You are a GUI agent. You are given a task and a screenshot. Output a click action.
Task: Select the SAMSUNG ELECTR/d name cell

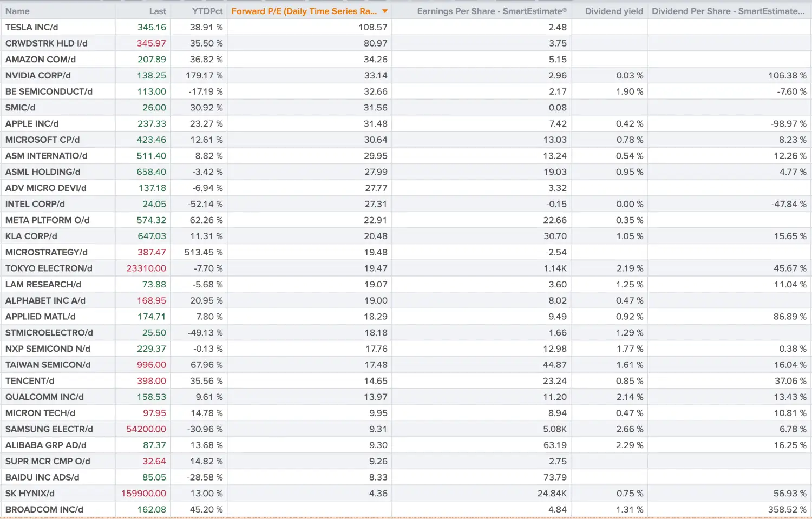coord(49,429)
